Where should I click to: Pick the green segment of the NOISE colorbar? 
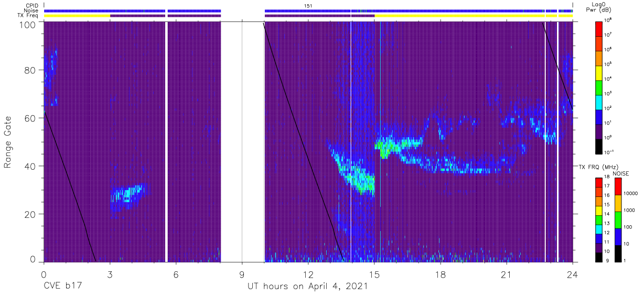pyautogui.click(x=618, y=220)
